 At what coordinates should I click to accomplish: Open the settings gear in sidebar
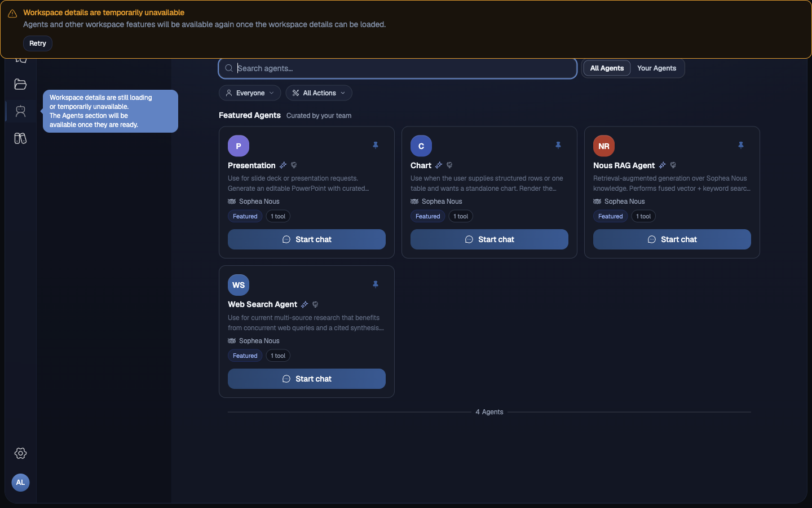[x=20, y=453]
